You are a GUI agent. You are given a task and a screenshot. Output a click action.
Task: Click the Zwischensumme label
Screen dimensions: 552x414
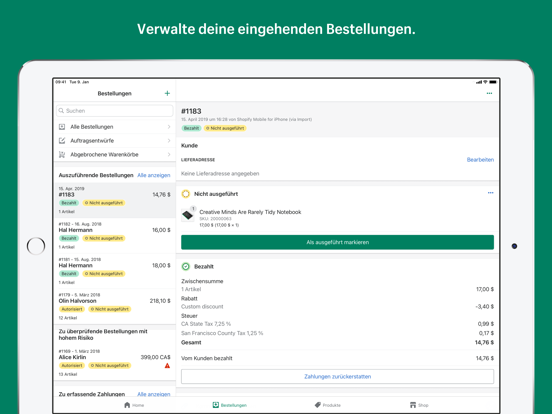pos(202,281)
